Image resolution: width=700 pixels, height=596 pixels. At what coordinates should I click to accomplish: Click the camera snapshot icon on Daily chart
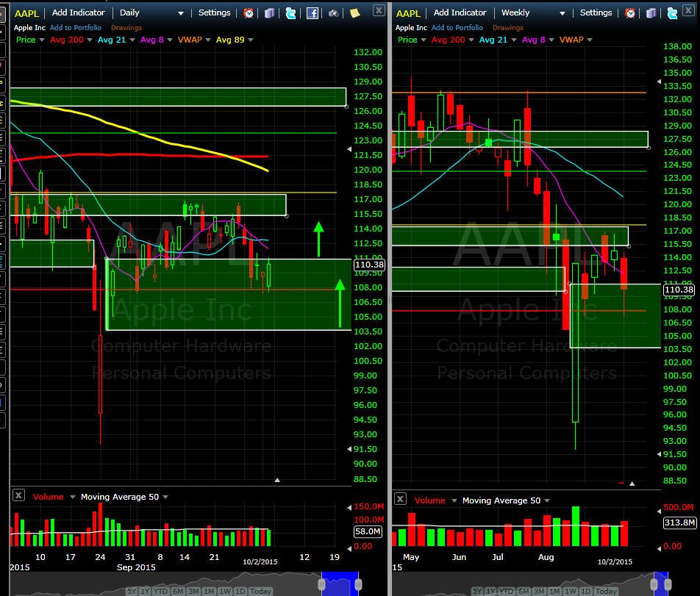pos(334,13)
